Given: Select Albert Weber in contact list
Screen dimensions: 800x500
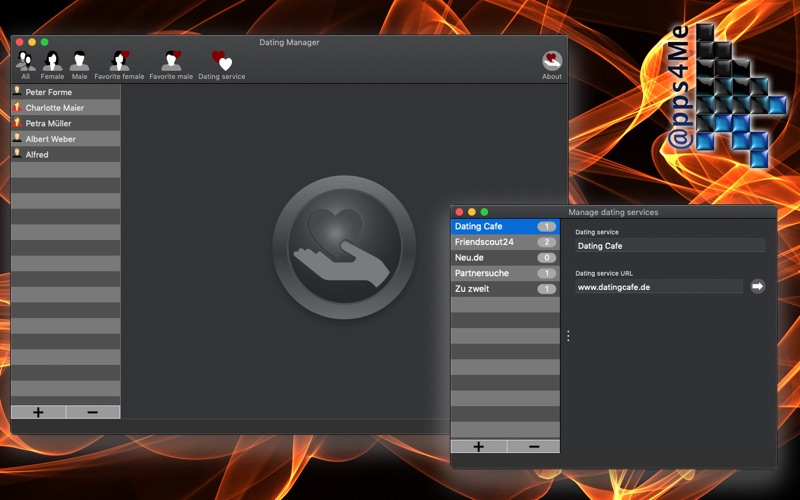Looking at the screenshot, I should [x=65, y=139].
